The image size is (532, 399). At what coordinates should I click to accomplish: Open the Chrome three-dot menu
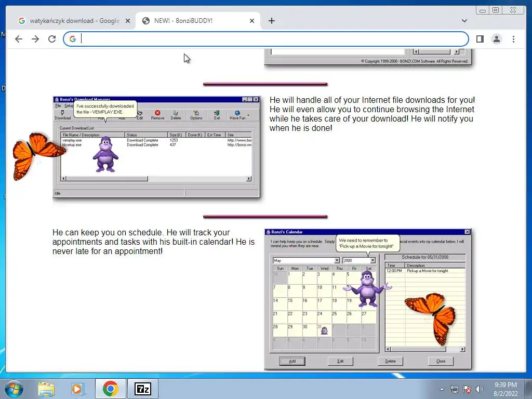[x=513, y=39]
